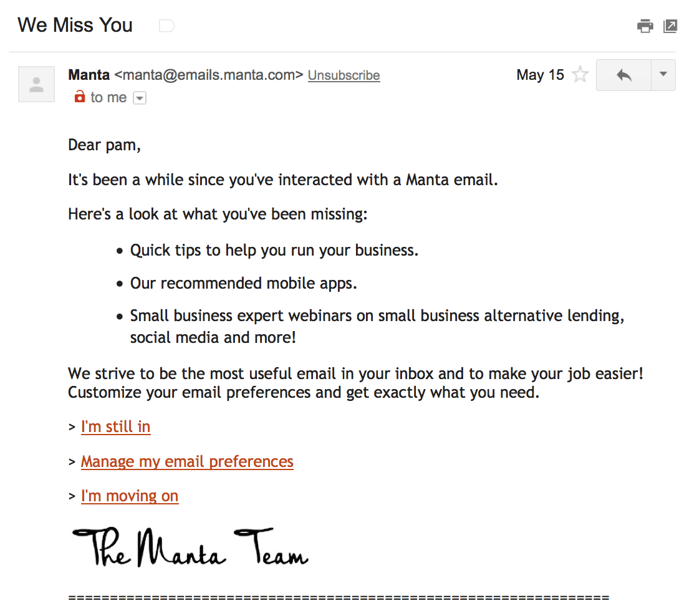Click the "I'm moving on" link

(x=130, y=496)
